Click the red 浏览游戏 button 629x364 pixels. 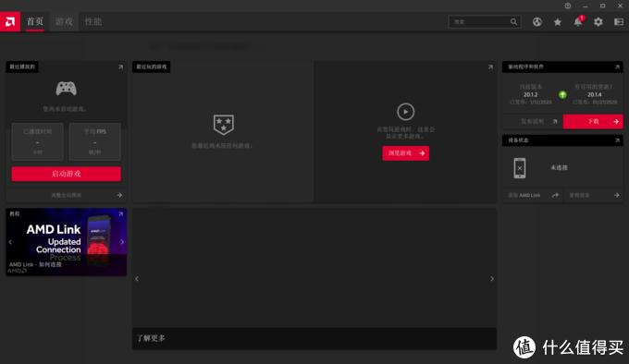[x=405, y=153]
